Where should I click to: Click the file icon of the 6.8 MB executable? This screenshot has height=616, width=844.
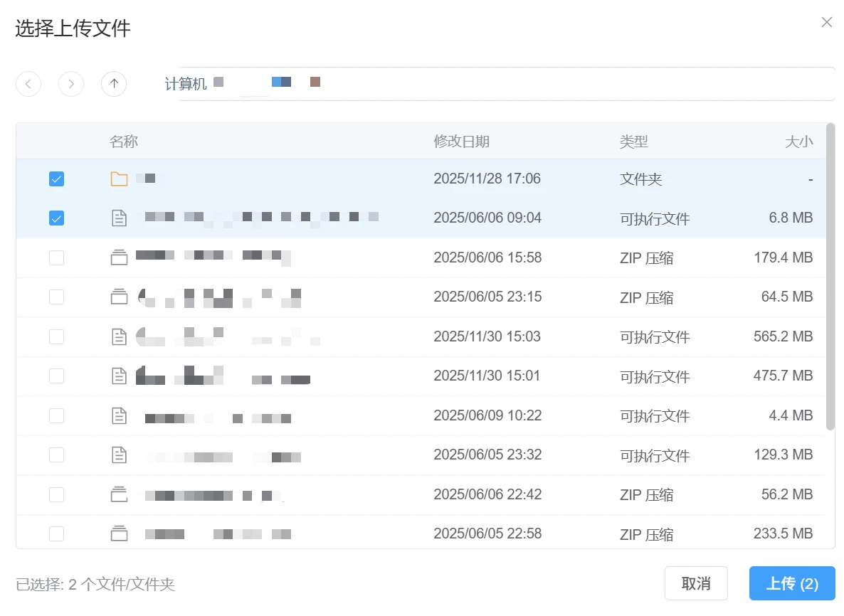(x=119, y=218)
